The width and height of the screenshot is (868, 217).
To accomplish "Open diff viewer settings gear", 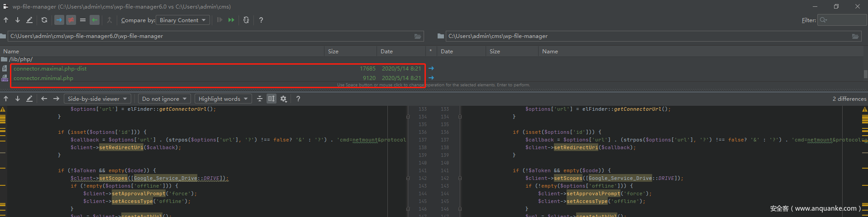I will pyautogui.click(x=283, y=99).
